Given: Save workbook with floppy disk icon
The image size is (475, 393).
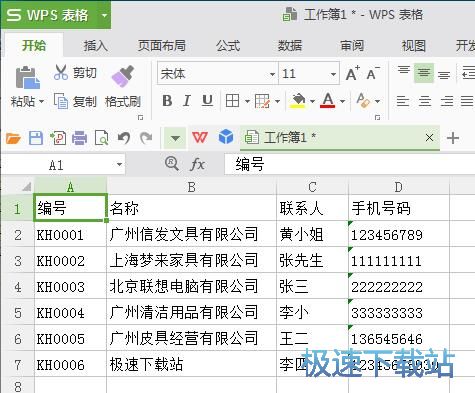Looking at the screenshot, I should coord(36,138).
